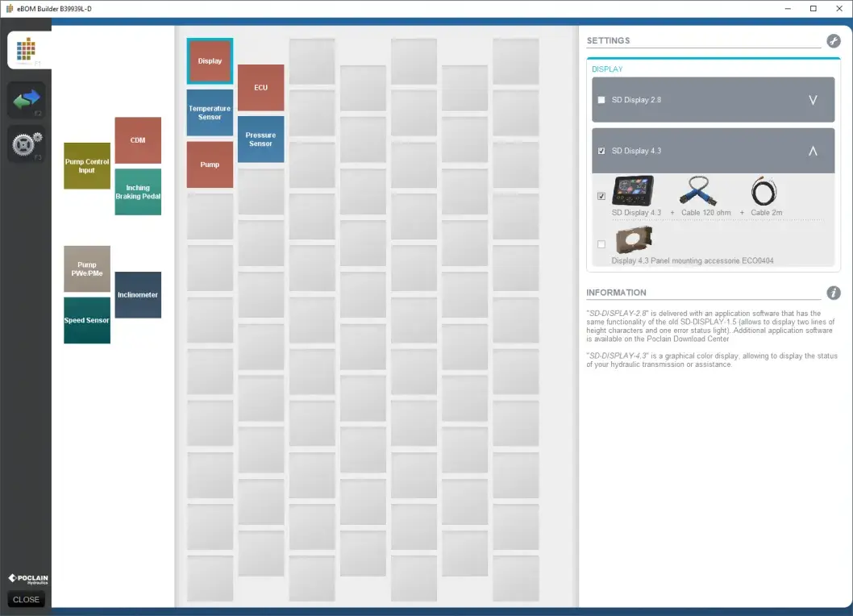This screenshot has width=853, height=616.
Task: Uncheck the SD Display 4.3 kit checkbox
Action: (x=601, y=196)
